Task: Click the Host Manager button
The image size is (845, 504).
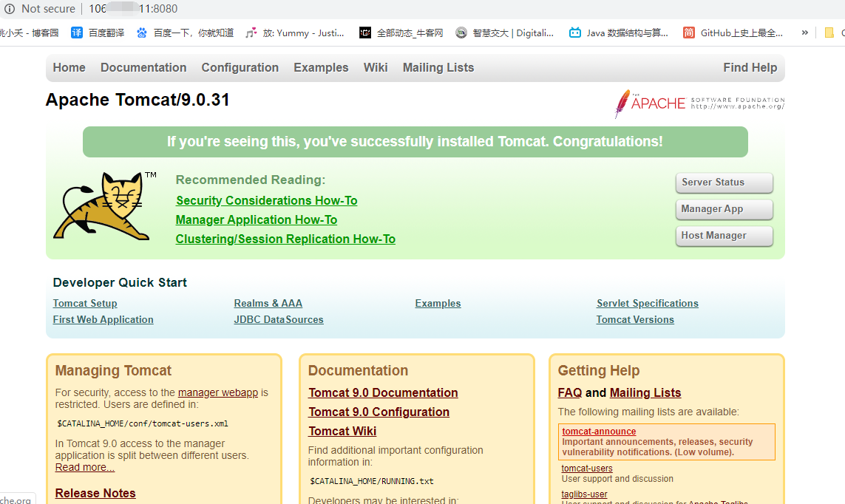Action: (724, 236)
